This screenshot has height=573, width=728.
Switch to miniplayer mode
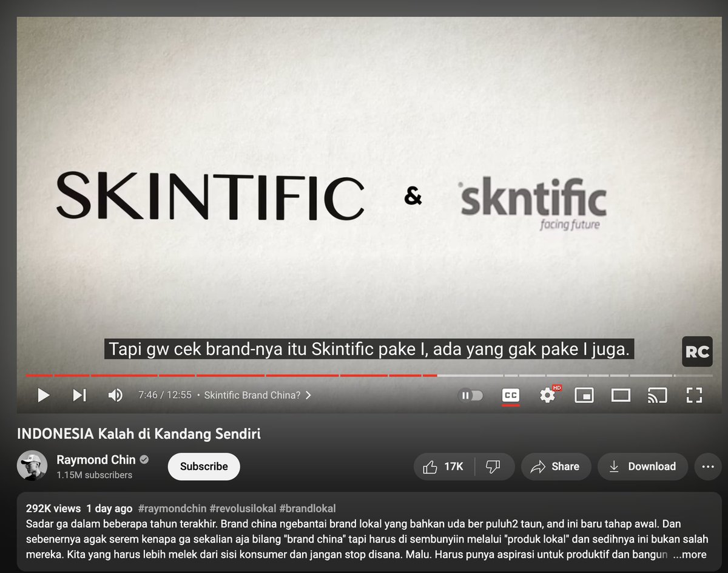pos(584,395)
